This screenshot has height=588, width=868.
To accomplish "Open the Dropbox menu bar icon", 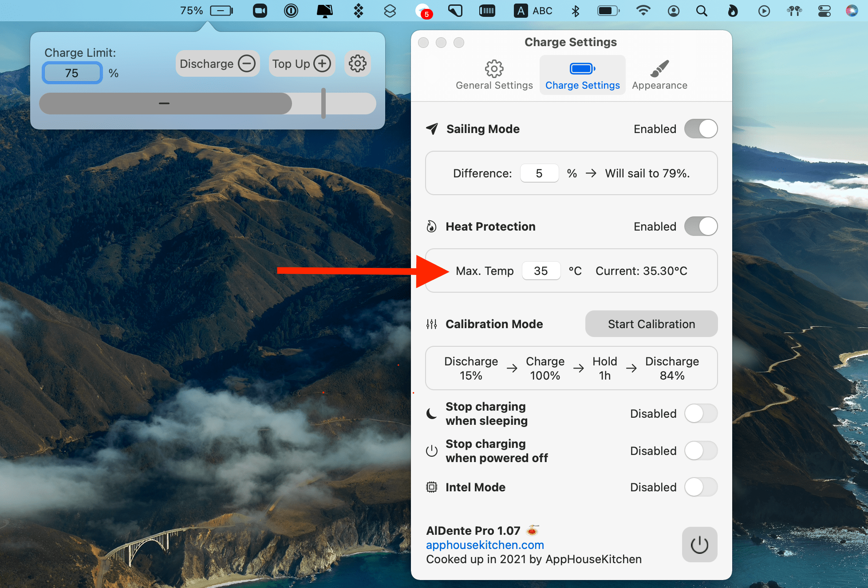I will click(x=359, y=11).
